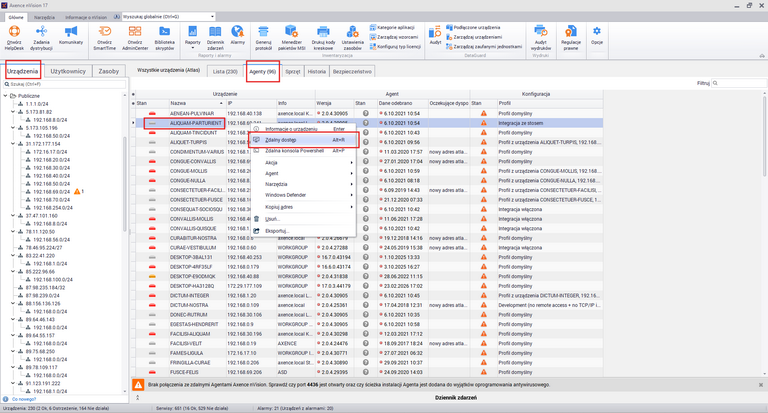Open HelpDesk from the ribbon
Image resolution: width=768 pixels, height=413 pixels.
[14, 38]
